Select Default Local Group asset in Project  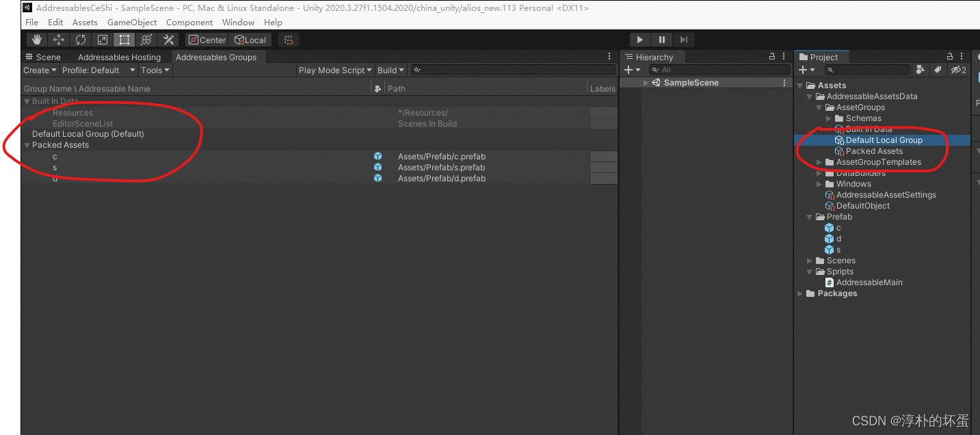882,140
